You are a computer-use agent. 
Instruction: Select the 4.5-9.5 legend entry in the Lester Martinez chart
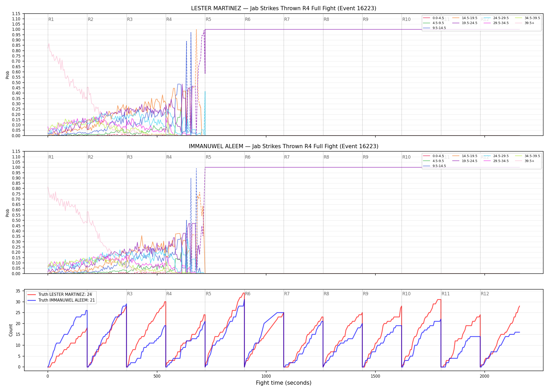click(x=433, y=23)
